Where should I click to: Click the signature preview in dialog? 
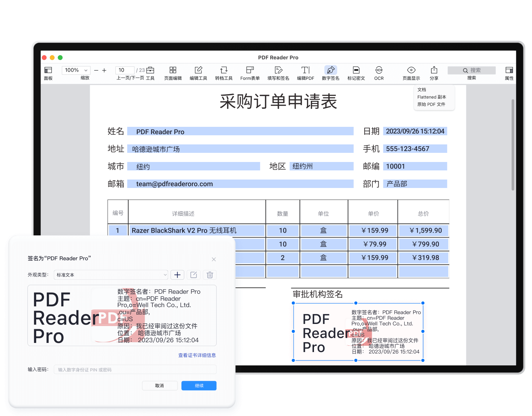click(122, 316)
